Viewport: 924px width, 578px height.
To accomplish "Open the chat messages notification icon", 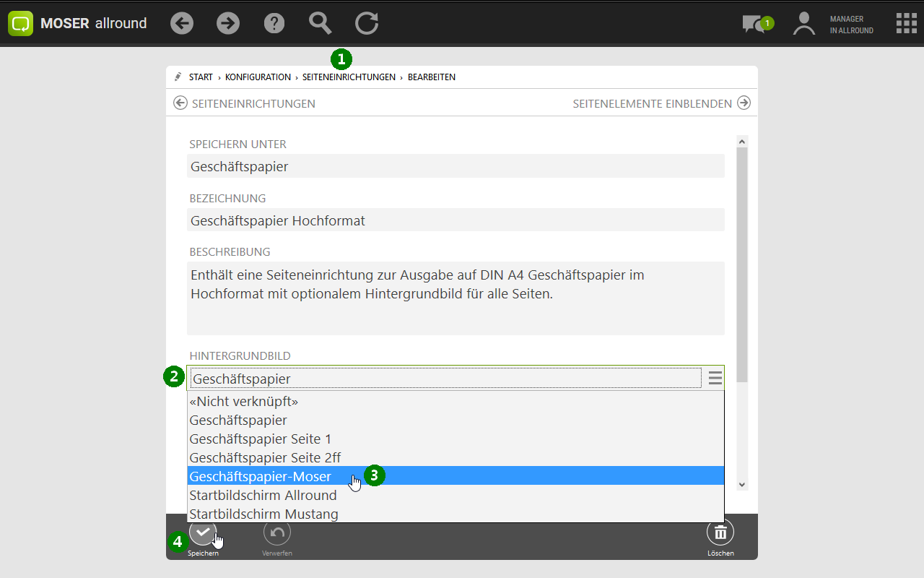I will 755,24.
